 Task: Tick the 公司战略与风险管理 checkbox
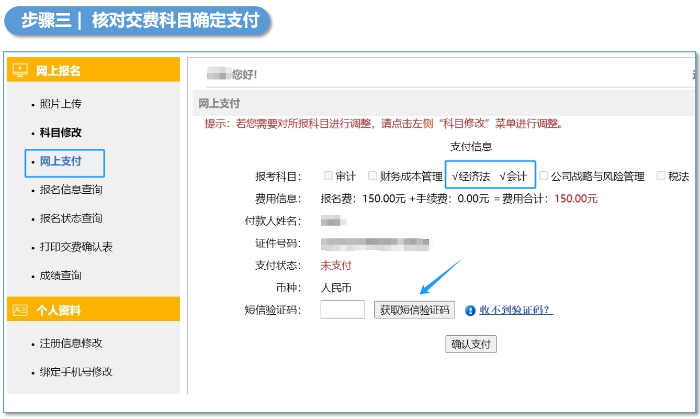543,176
